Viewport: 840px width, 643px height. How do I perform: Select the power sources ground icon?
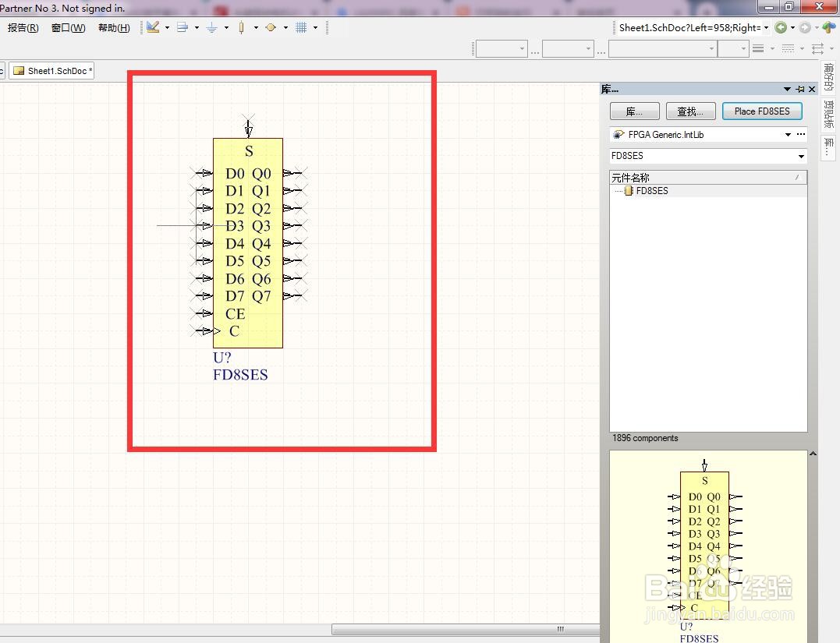pos(211,27)
